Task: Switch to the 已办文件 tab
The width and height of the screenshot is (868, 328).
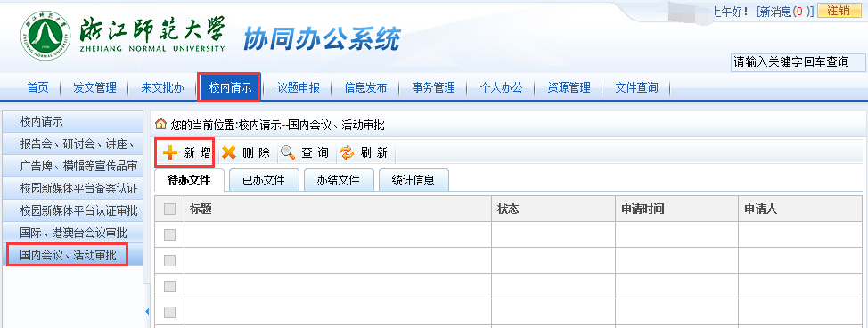Action: tap(264, 180)
